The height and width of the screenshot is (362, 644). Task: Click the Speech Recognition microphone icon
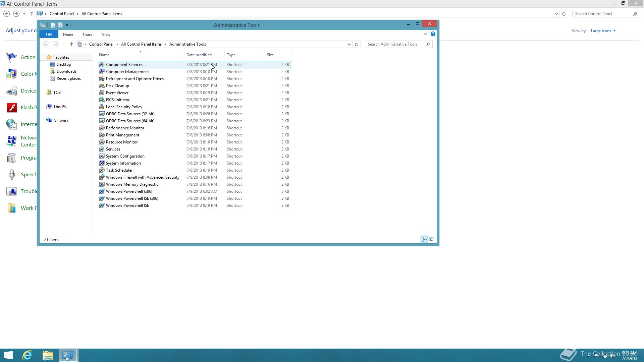tap(12, 175)
